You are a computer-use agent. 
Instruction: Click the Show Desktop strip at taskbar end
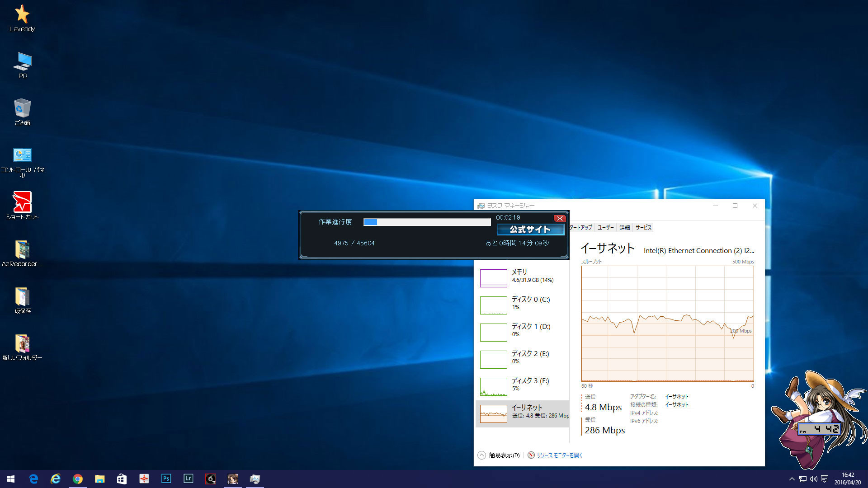(866, 479)
